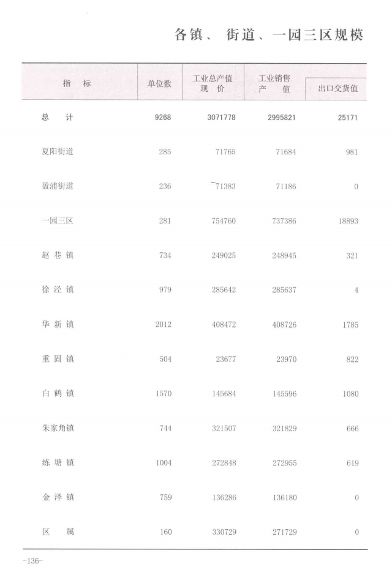
Task: Click 华新镇 unit count 2012
Action: [163, 325]
